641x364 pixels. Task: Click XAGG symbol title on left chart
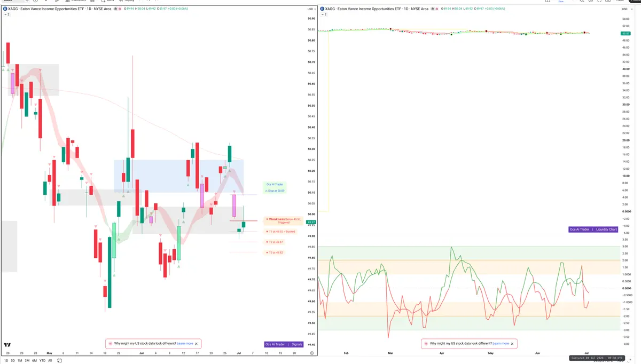(x=60, y=9)
